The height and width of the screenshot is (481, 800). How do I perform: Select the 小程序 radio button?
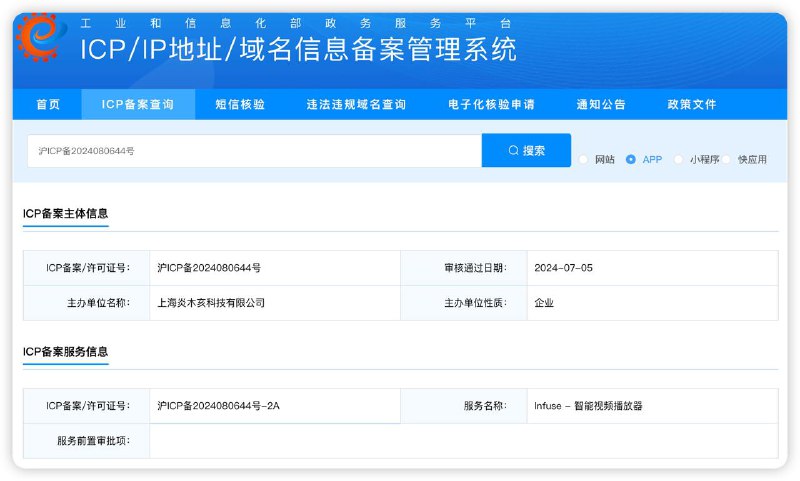[x=679, y=160]
